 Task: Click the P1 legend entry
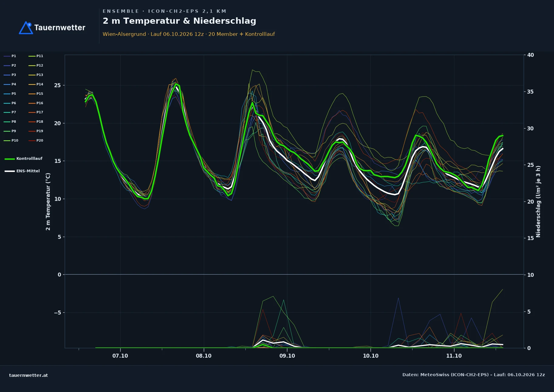[x=10, y=56]
